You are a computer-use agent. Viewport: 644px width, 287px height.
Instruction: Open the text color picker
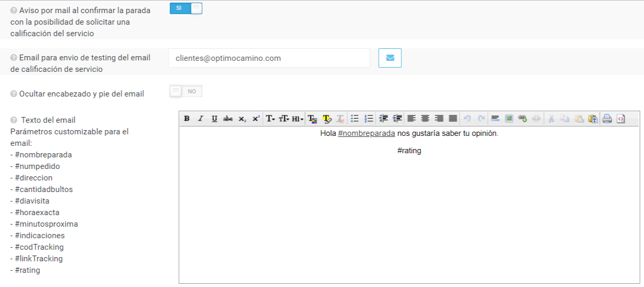click(x=313, y=119)
